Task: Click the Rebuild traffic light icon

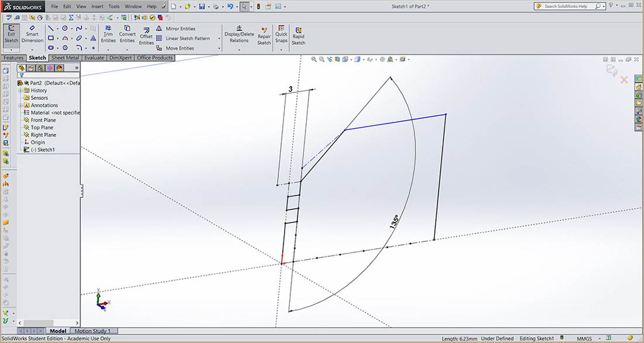Action: [x=258, y=6]
